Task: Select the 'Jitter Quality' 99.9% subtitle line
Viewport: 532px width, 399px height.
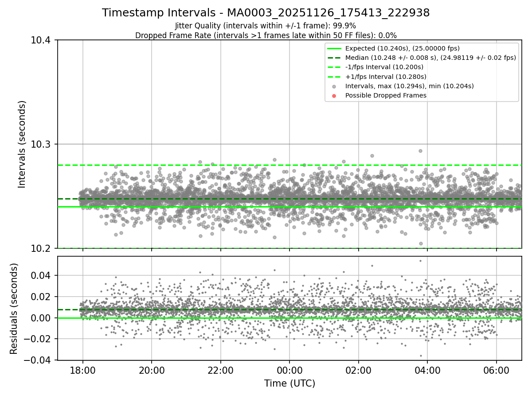Action: (x=266, y=26)
